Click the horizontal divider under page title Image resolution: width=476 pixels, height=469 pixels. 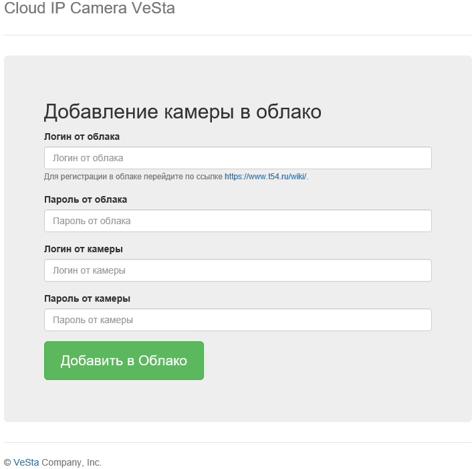(238, 35)
